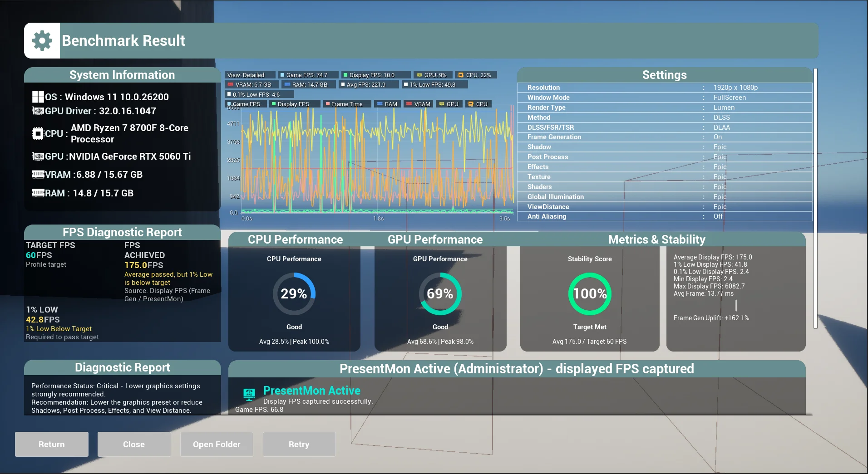868x474 pixels.
Task: Click the GPU Performance 69% gauge
Action: coord(440,294)
